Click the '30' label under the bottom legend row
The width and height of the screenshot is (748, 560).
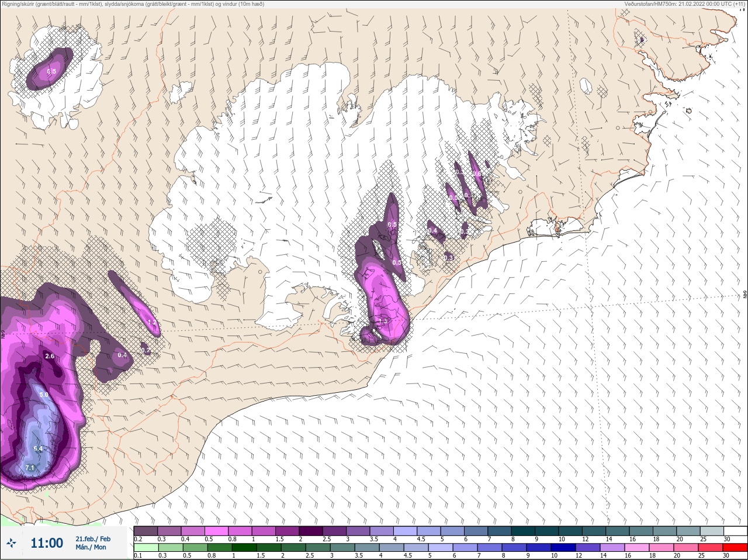(726, 555)
